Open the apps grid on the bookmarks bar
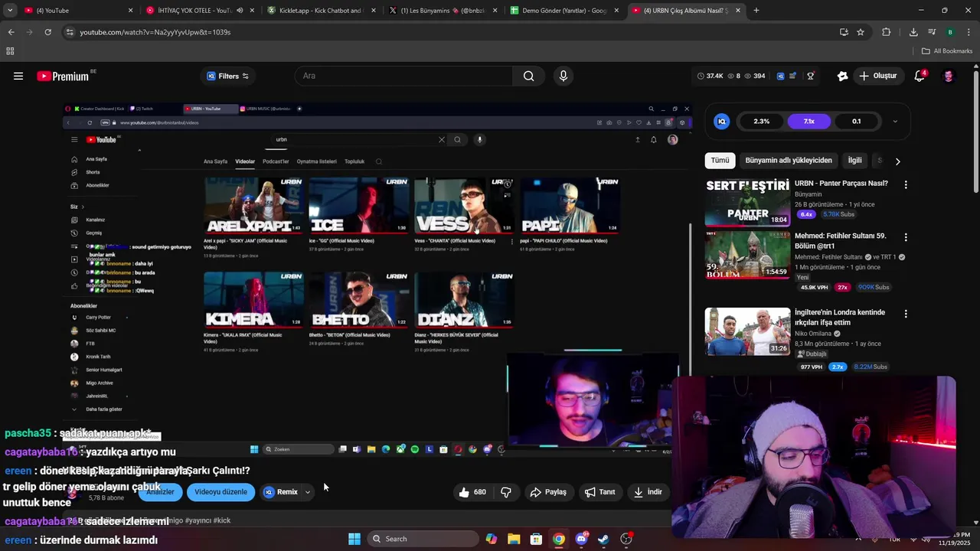980x551 pixels. (x=10, y=51)
